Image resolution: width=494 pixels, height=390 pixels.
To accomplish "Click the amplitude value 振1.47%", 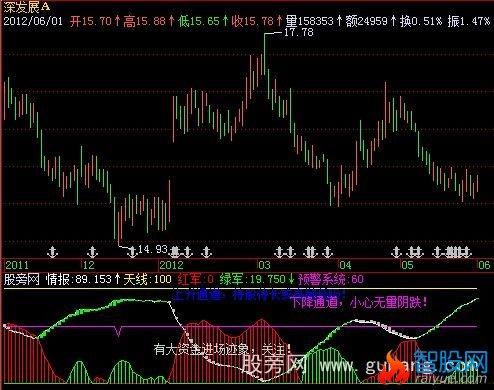I will click(x=469, y=21).
